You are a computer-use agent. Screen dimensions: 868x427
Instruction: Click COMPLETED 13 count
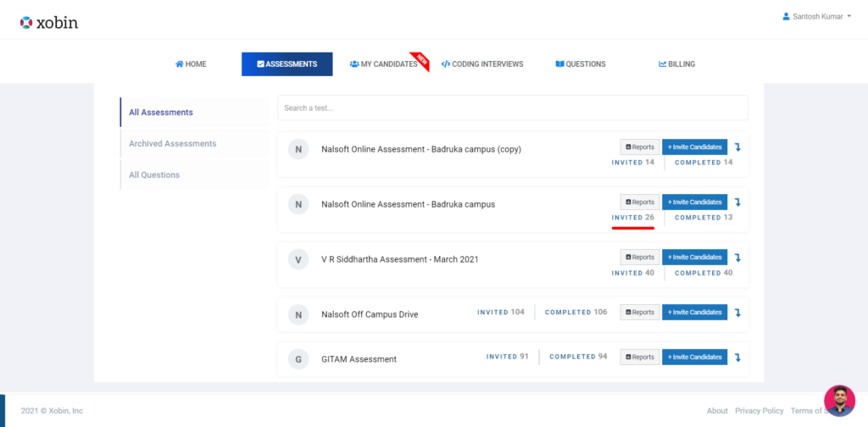coord(704,218)
